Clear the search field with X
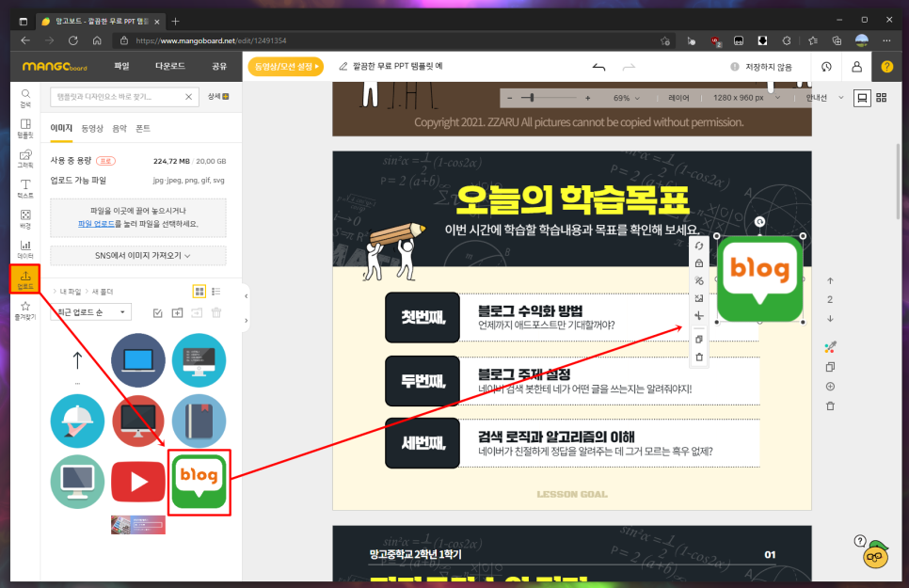 coord(188,97)
